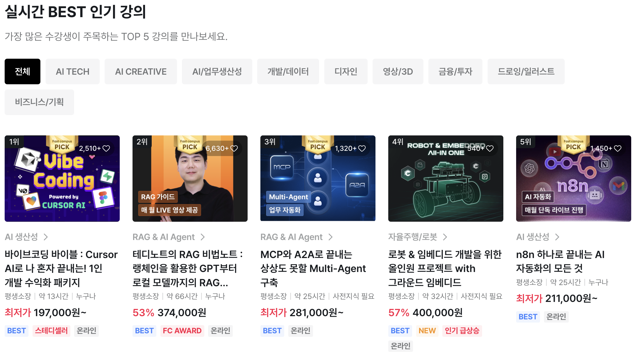Filter by 개발/데이터 category

pyautogui.click(x=288, y=71)
